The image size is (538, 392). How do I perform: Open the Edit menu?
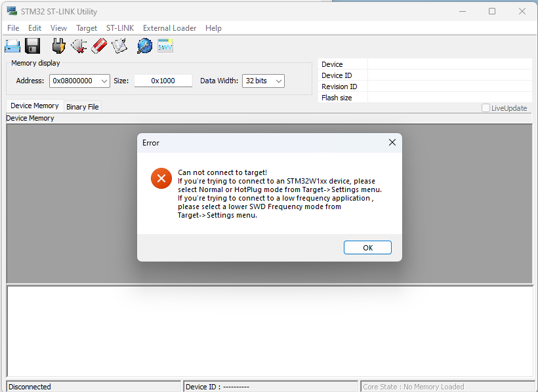tap(35, 28)
